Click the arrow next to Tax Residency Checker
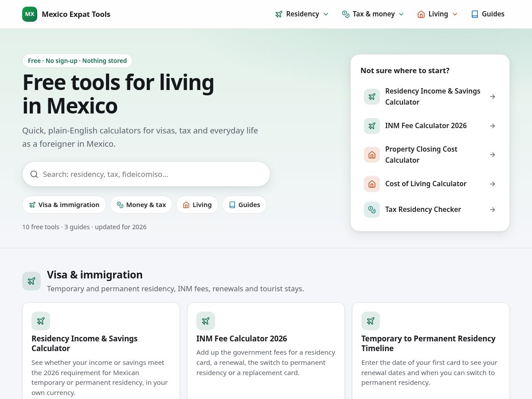This screenshot has width=532, height=399. pos(493,210)
